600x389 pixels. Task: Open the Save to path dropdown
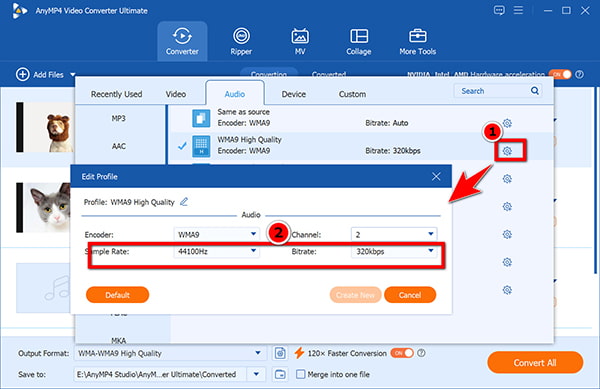coord(256,374)
